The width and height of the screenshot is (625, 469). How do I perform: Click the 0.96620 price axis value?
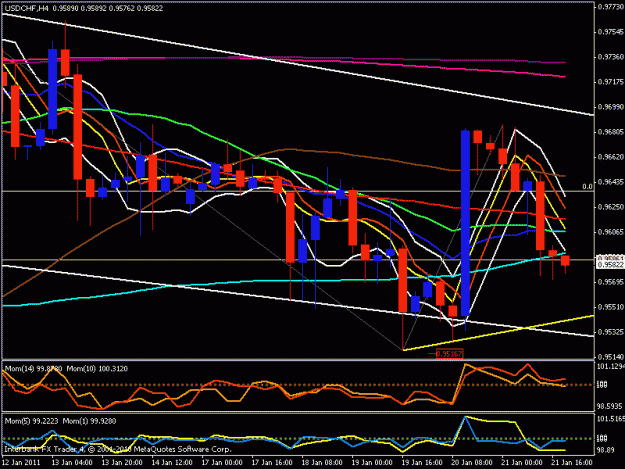(611, 157)
